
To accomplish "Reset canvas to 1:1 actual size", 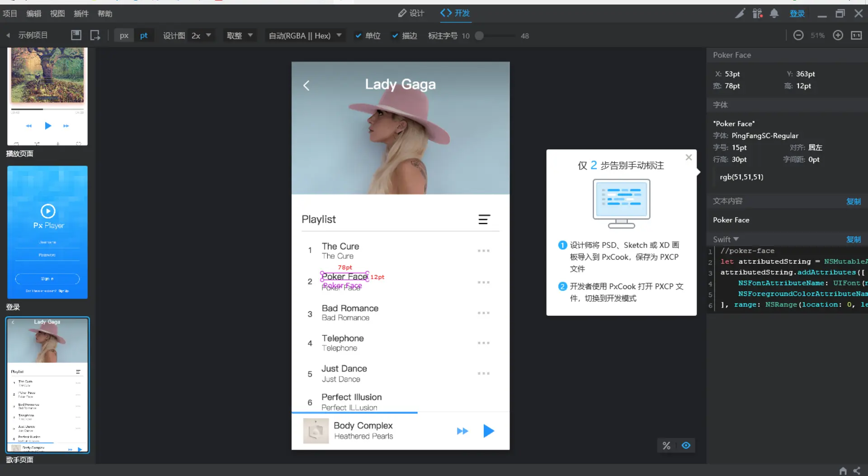I will coord(856,35).
